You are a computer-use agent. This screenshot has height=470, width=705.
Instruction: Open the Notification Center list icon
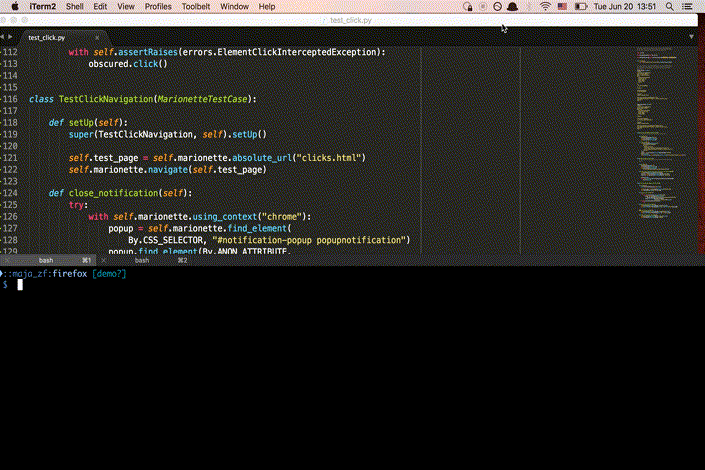[x=687, y=6]
